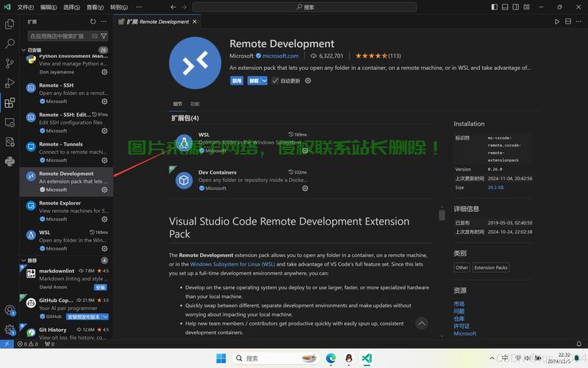The image size is (588, 368).
Task: Collapse the installed extensions section
Action: point(24,50)
